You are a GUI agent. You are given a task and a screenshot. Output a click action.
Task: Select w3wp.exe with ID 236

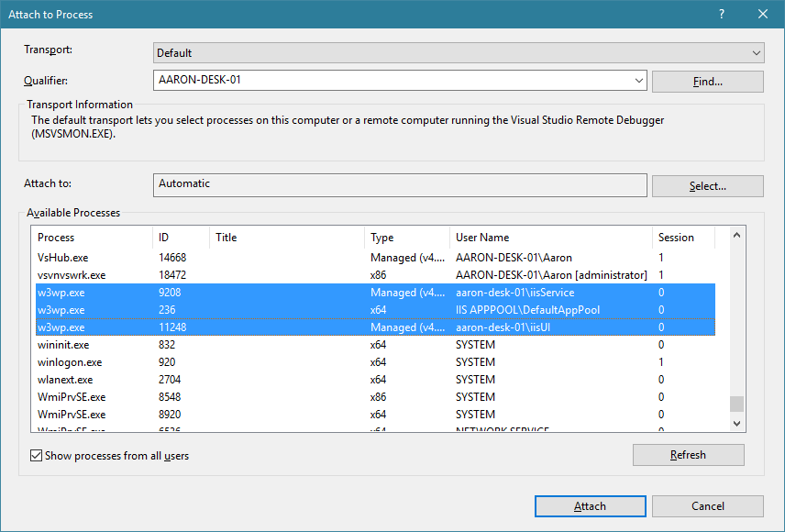(x=375, y=310)
